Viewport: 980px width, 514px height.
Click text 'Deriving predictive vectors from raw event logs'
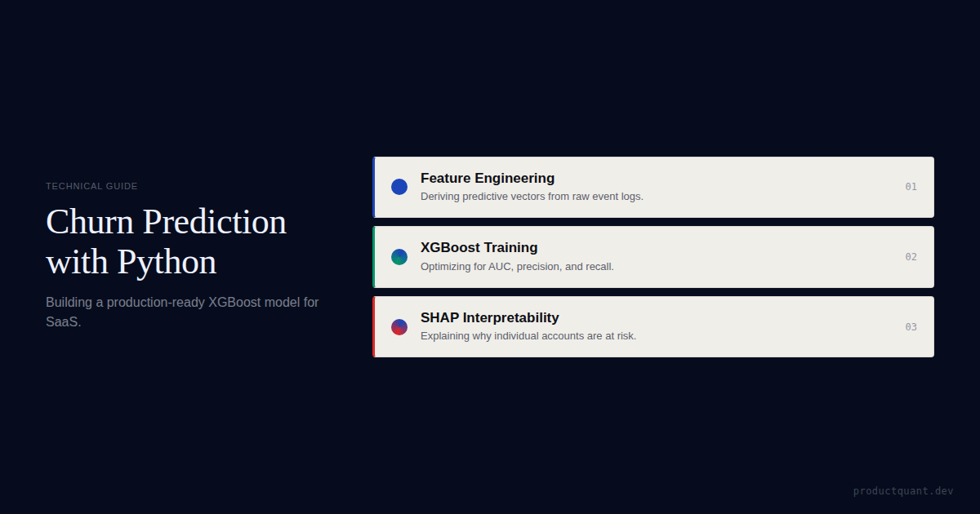[532, 197]
